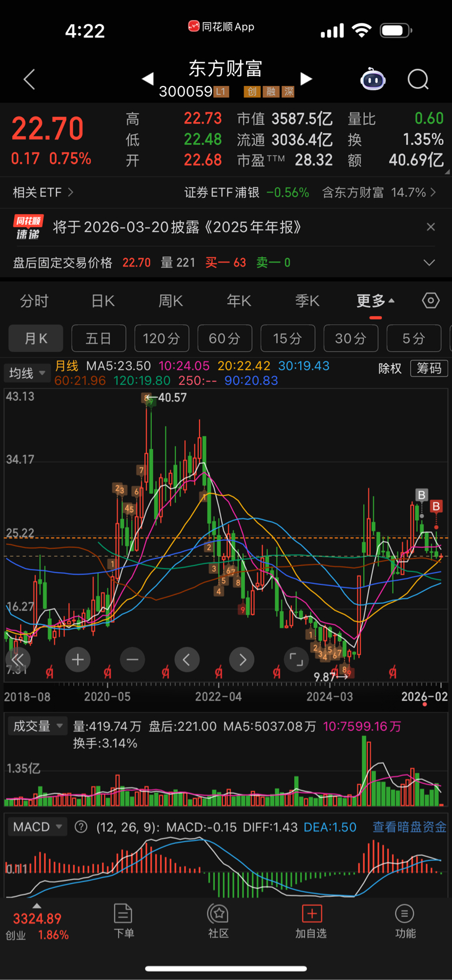Open 成交量 indicator dropdown
Screen dimensions: 452x980
coord(38,726)
